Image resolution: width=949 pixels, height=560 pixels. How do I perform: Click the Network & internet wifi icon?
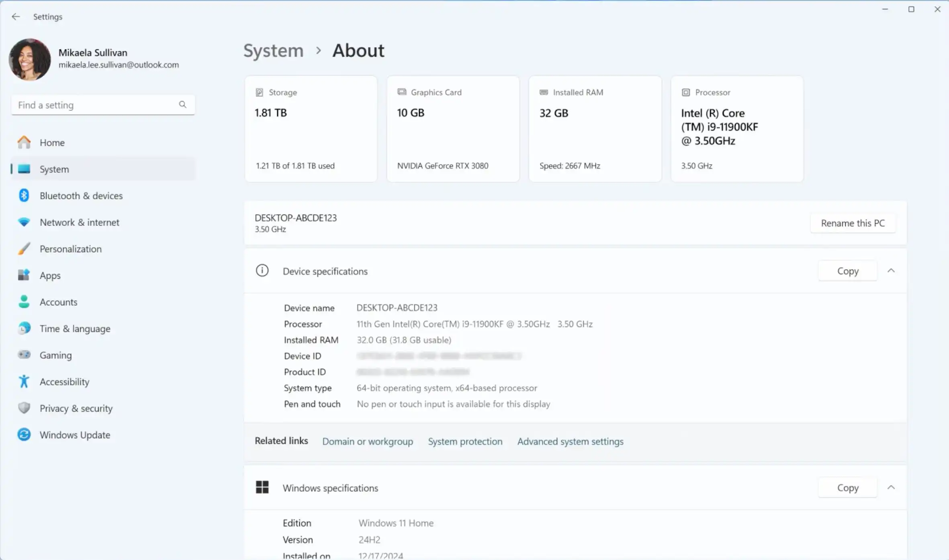(x=24, y=222)
